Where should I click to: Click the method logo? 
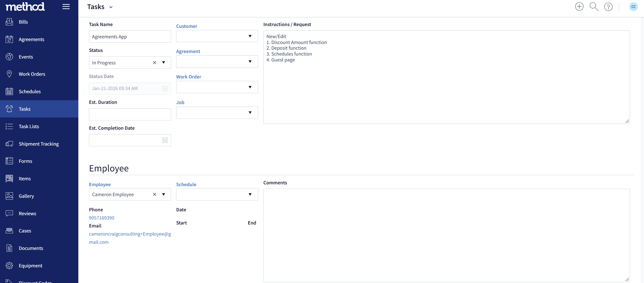point(25,7)
